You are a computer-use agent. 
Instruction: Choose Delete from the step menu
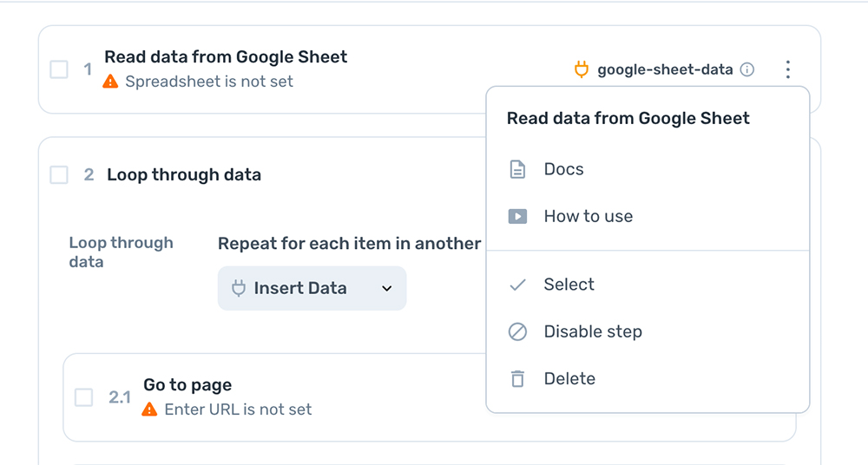pyautogui.click(x=648, y=378)
